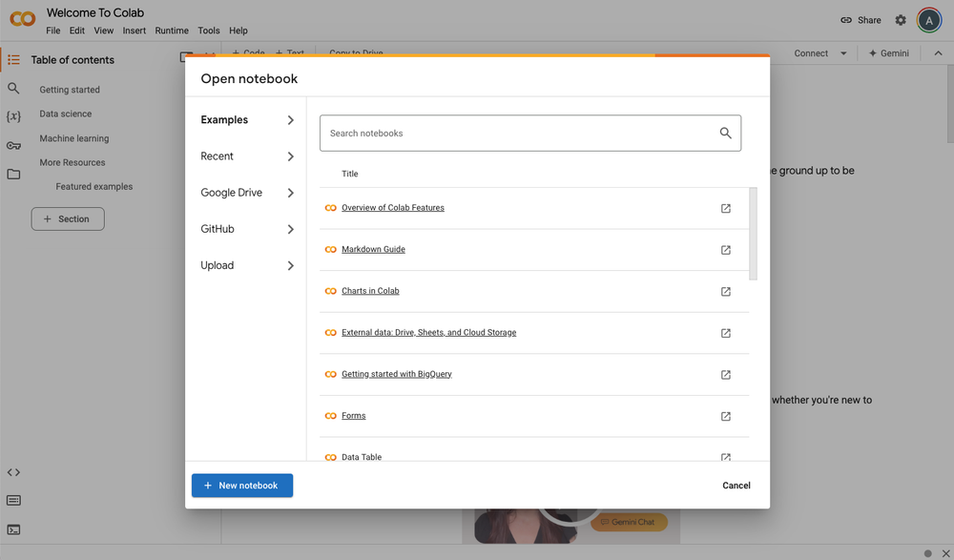Click the Share link icon button

pos(861,20)
